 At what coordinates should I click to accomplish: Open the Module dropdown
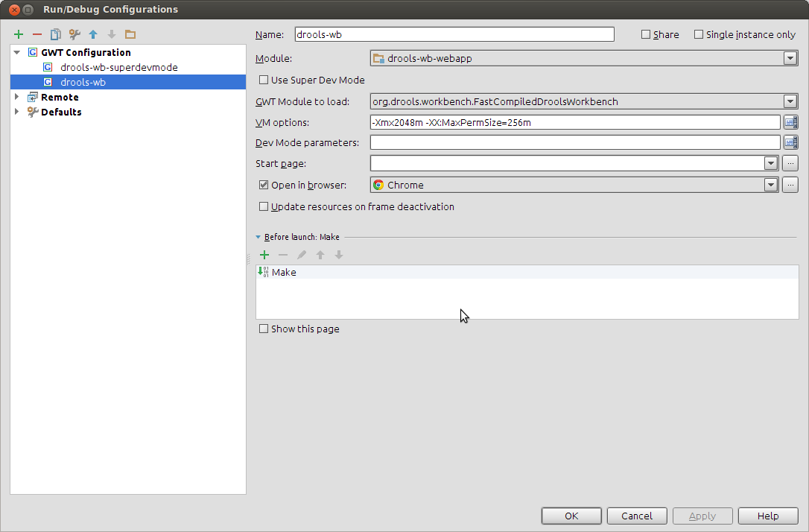(790, 58)
